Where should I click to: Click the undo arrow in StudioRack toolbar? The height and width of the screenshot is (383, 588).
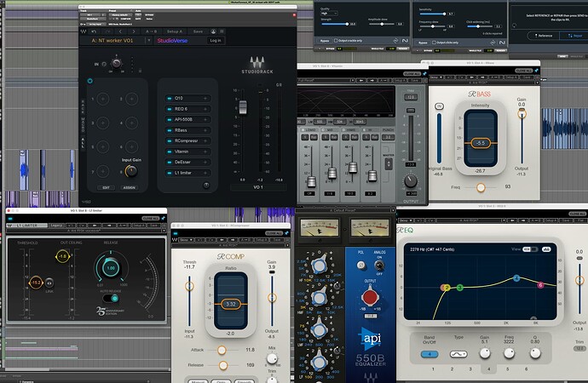(x=94, y=31)
